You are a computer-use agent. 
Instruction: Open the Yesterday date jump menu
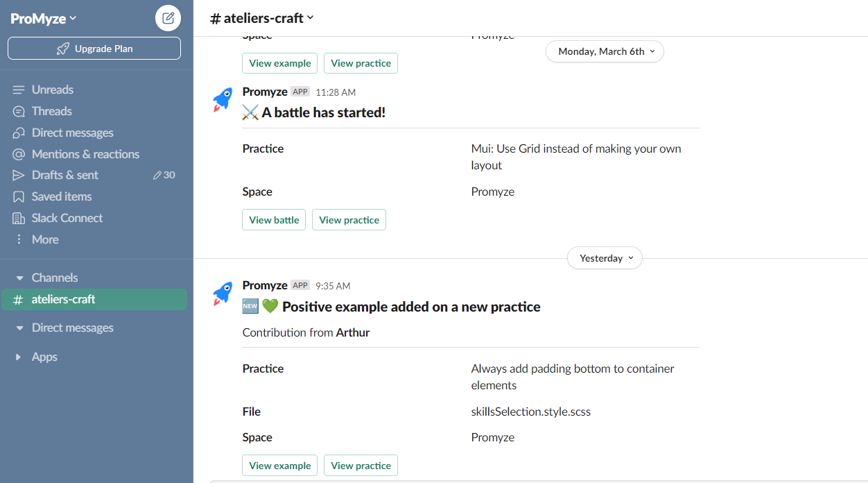[x=605, y=258]
